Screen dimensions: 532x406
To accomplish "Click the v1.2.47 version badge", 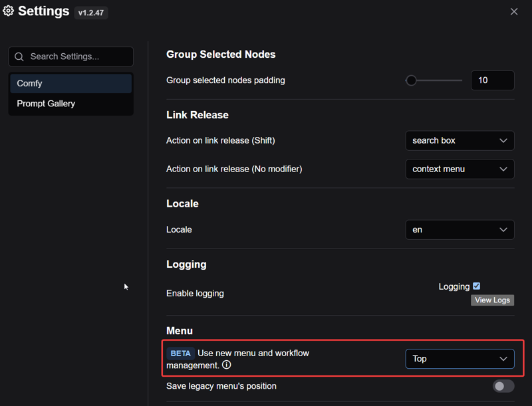I will click(91, 13).
